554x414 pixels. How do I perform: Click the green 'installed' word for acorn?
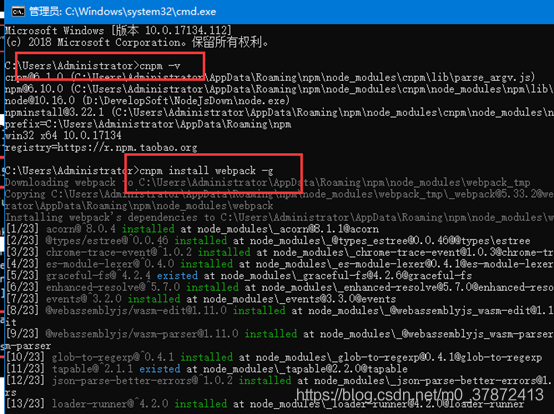coord(148,229)
